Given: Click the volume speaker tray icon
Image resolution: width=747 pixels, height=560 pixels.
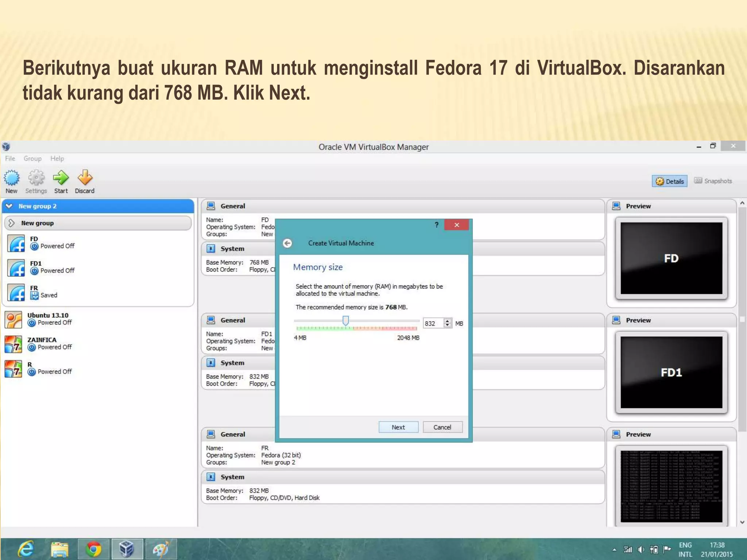Looking at the screenshot, I should pyautogui.click(x=641, y=549).
